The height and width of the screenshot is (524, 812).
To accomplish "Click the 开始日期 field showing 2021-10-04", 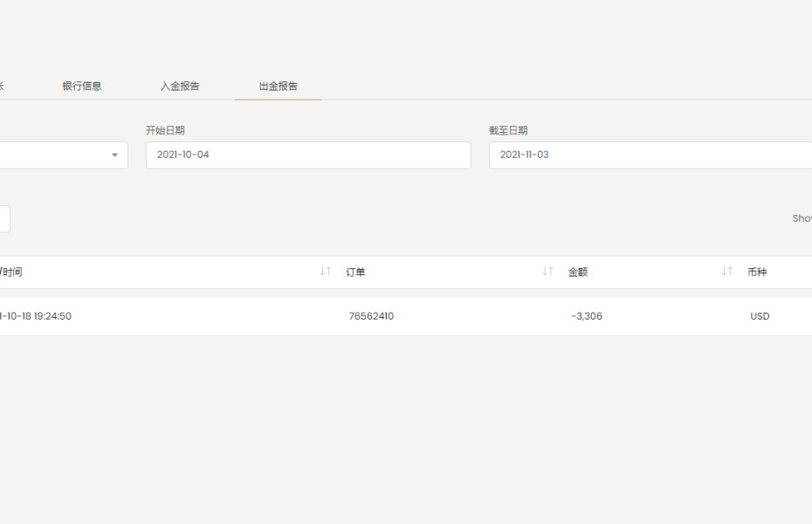I will click(307, 155).
